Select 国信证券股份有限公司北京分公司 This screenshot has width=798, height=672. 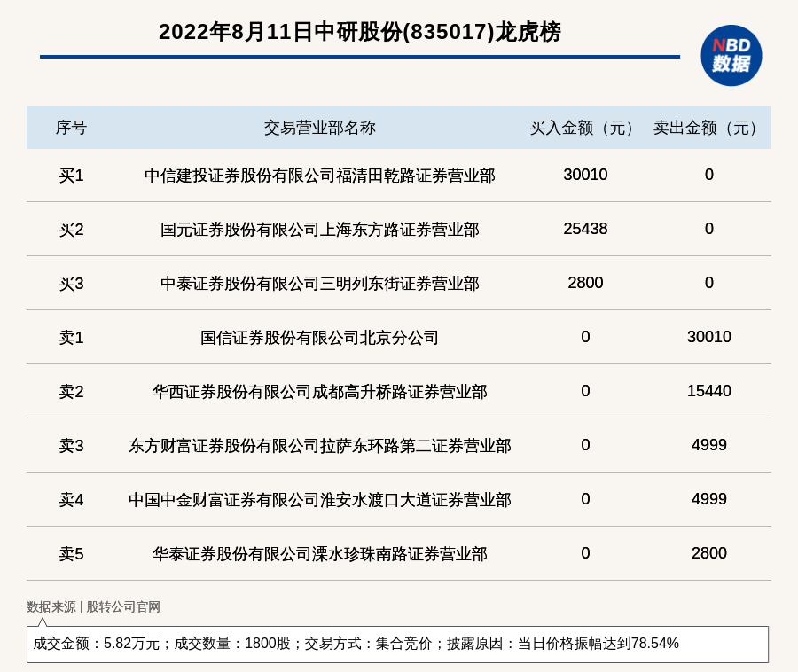click(319, 337)
